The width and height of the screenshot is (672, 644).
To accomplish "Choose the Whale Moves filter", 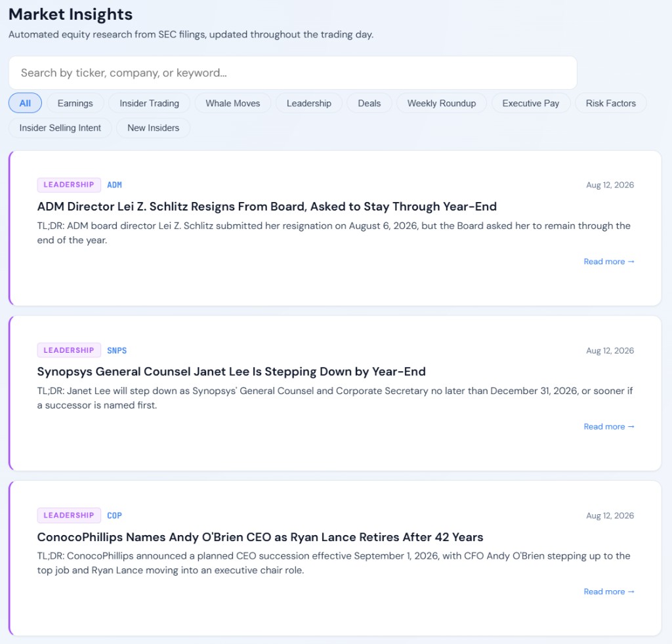I will click(x=233, y=103).
